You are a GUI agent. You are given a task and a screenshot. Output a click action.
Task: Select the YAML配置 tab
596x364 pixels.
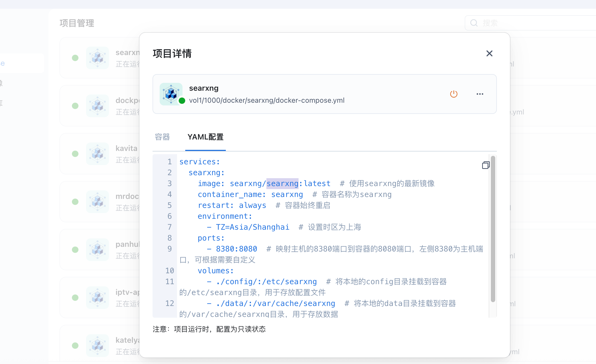click(x=205, y=137)
